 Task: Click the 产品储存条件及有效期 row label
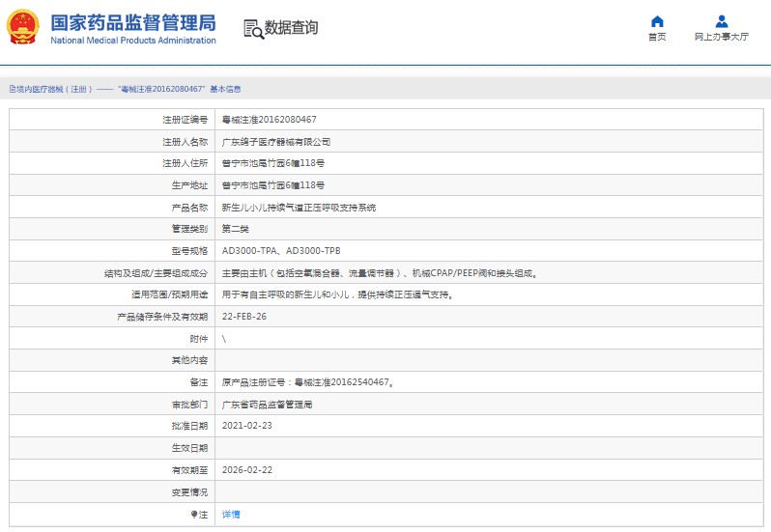(x=162, y=317)
